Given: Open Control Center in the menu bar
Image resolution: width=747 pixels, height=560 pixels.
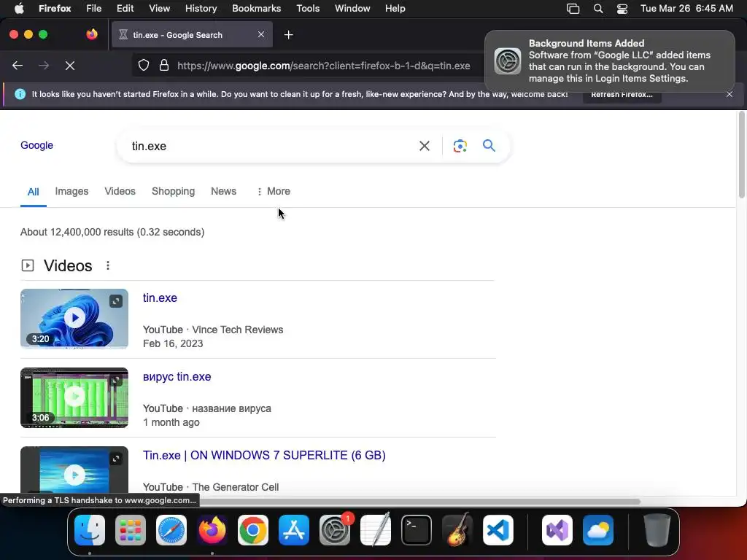Looking at the screenshot, I should pyautogui.click(x=622, y=9).
